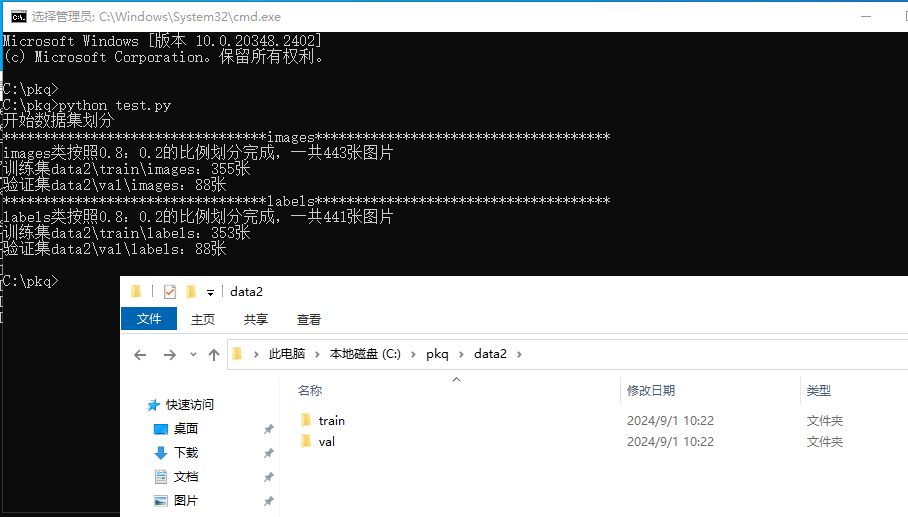Select the train folder
Screen dimensions: 908x517
coord(331,420)
